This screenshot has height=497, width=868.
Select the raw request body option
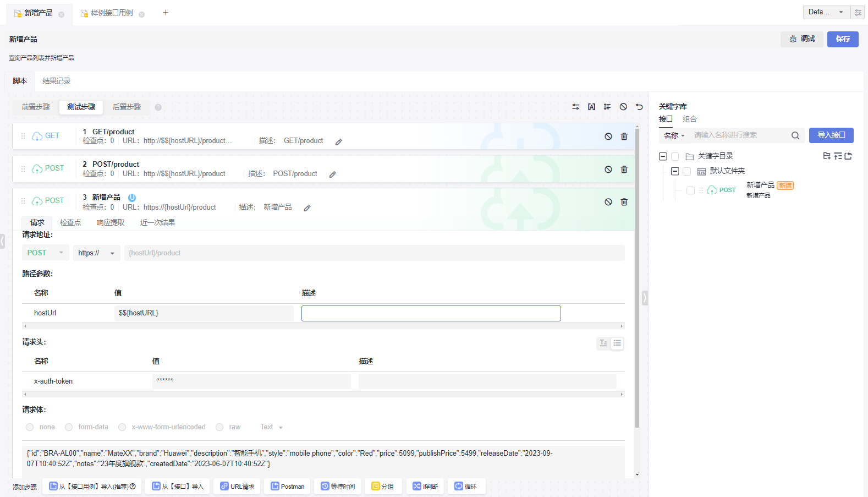point(219,427)
